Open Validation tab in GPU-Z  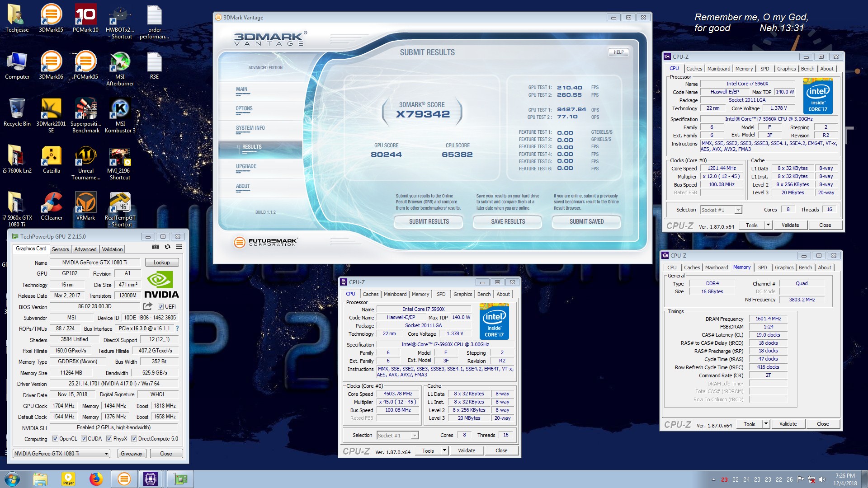click(x=112, y=249)
